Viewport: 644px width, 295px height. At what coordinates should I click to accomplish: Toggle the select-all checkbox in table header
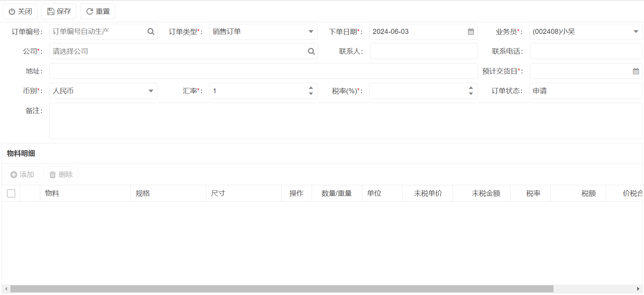point(11,193)
